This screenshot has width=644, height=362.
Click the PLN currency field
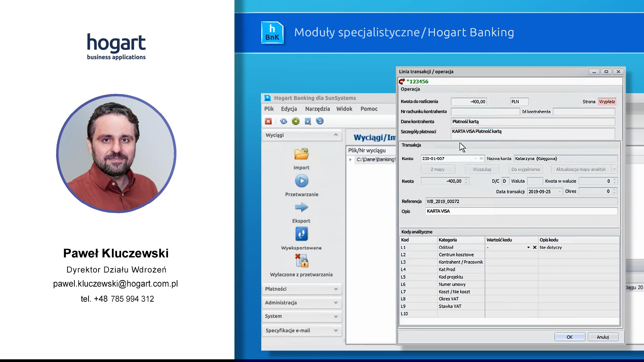[519, 102]
